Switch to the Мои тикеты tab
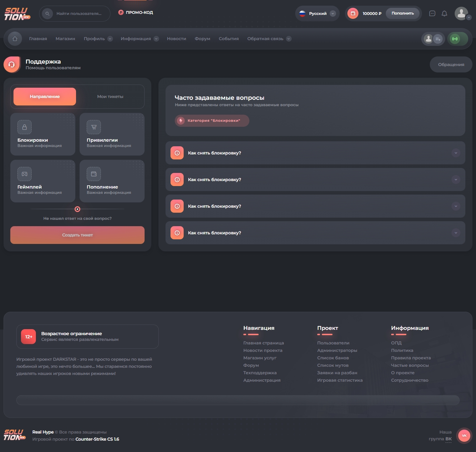The width and height of the screenshot is (476, 452). click(x=110, y=97)
